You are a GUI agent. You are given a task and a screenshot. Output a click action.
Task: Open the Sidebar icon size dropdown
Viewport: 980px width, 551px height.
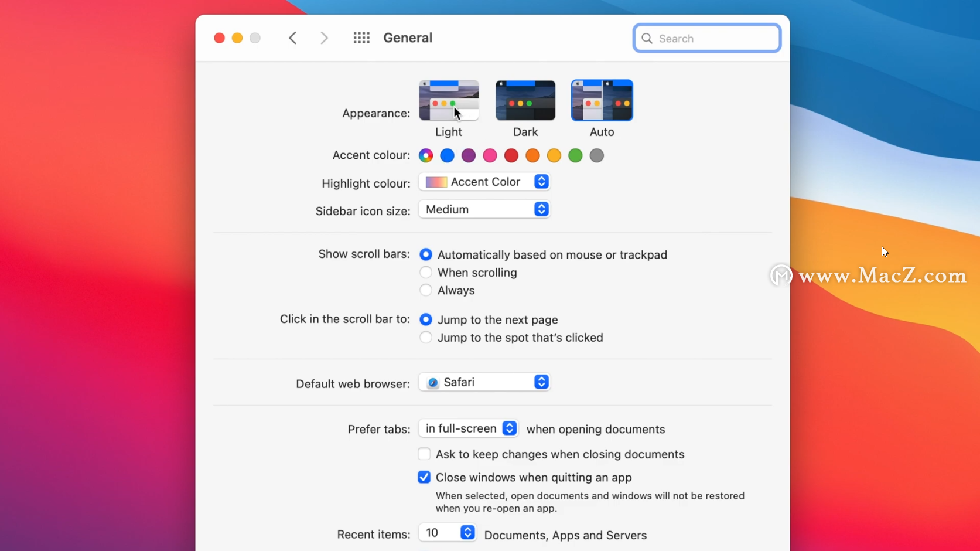click(484, 209)
